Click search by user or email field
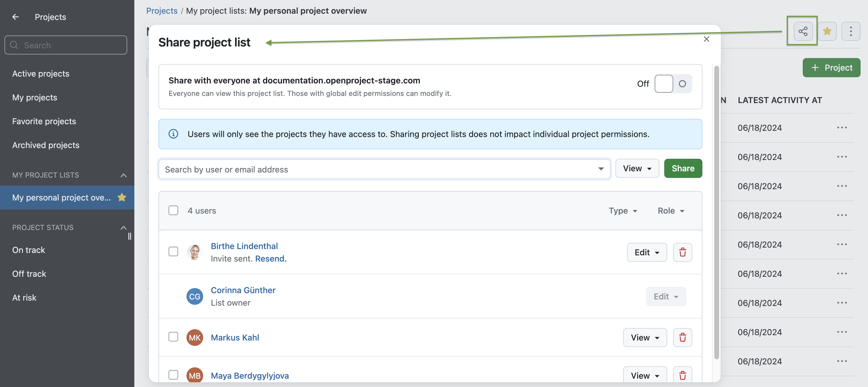Screen dimensions: 868x387 (384, 168)
